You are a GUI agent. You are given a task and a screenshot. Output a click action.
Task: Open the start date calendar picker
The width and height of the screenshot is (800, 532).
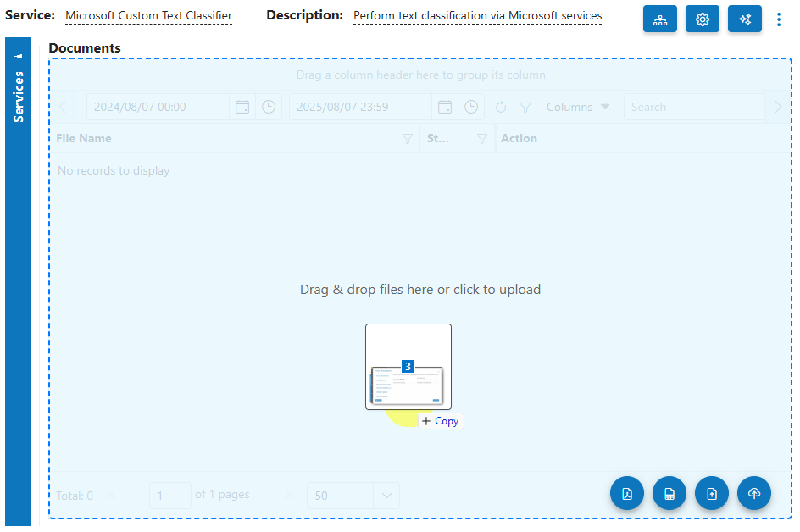(x=242, y=106)
